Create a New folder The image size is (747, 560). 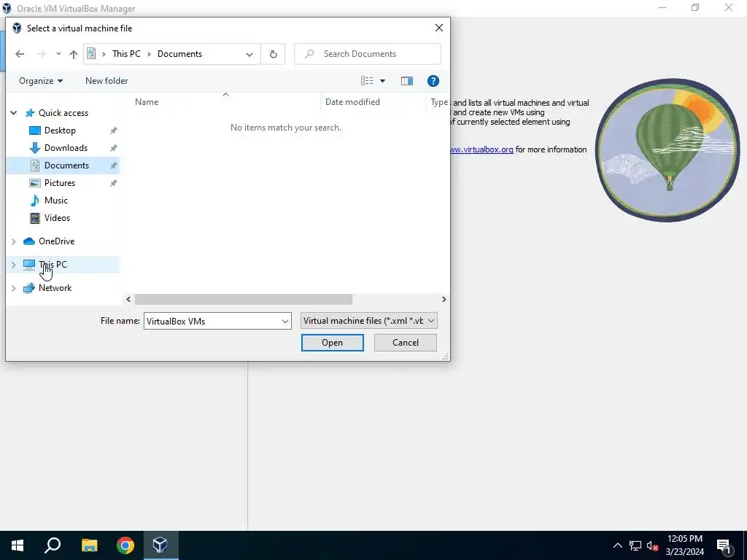(x=107, y=81)
